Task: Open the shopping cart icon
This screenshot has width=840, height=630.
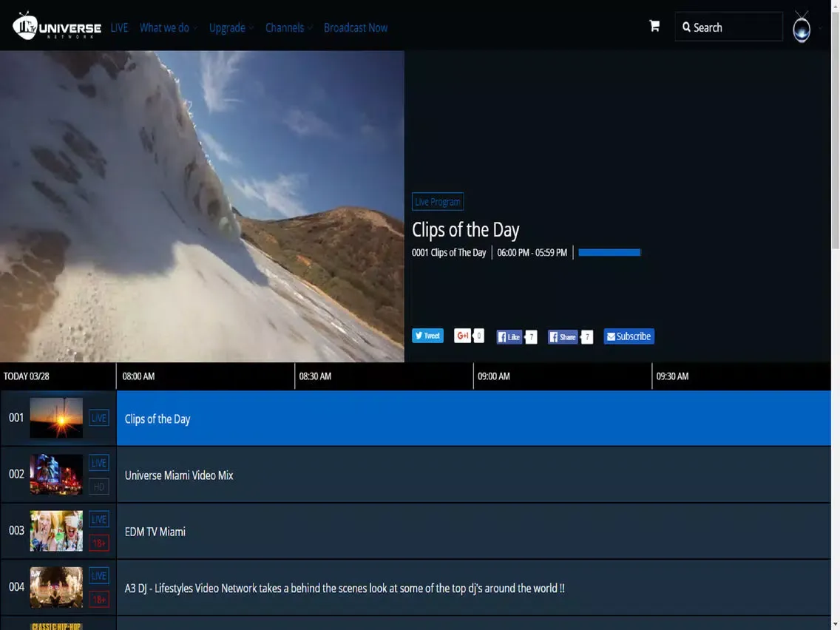Action: click(654, 26)
